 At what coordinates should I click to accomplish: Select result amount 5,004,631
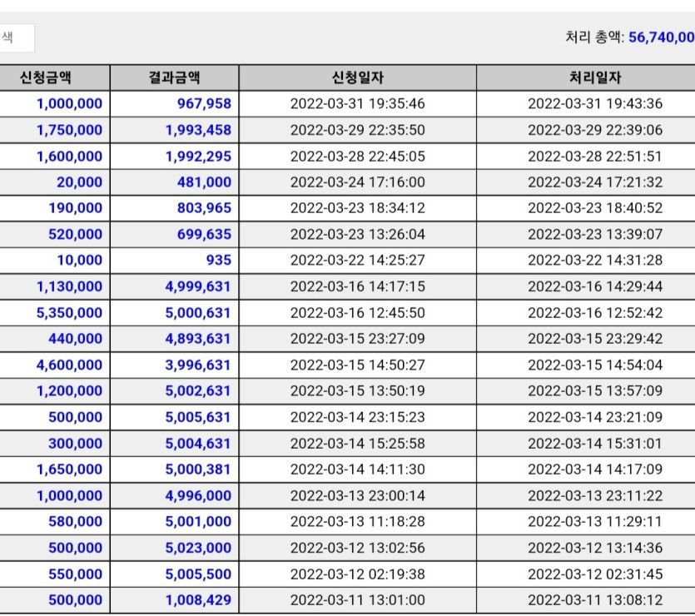coord(198,444)
